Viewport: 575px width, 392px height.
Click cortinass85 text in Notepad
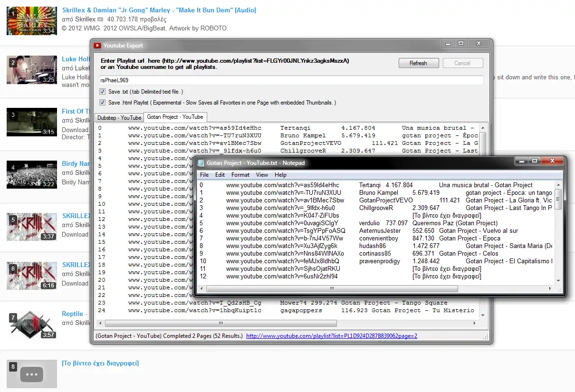point(375,253)
